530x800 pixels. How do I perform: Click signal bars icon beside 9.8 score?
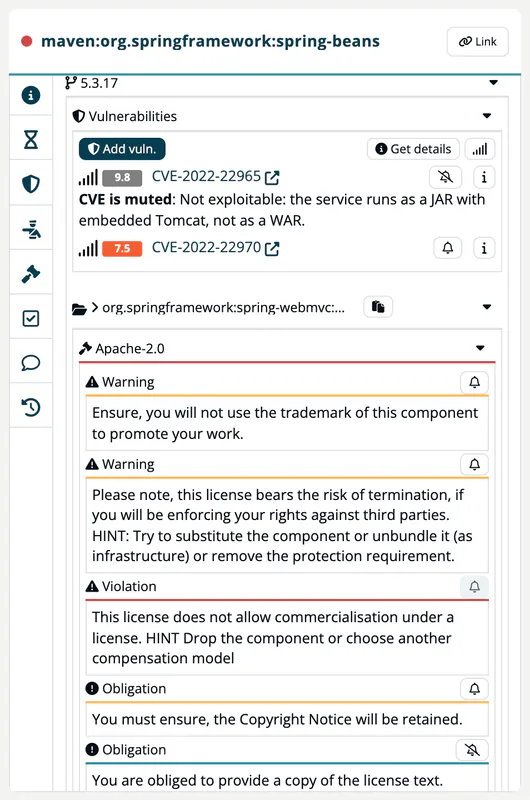point(88,178)
